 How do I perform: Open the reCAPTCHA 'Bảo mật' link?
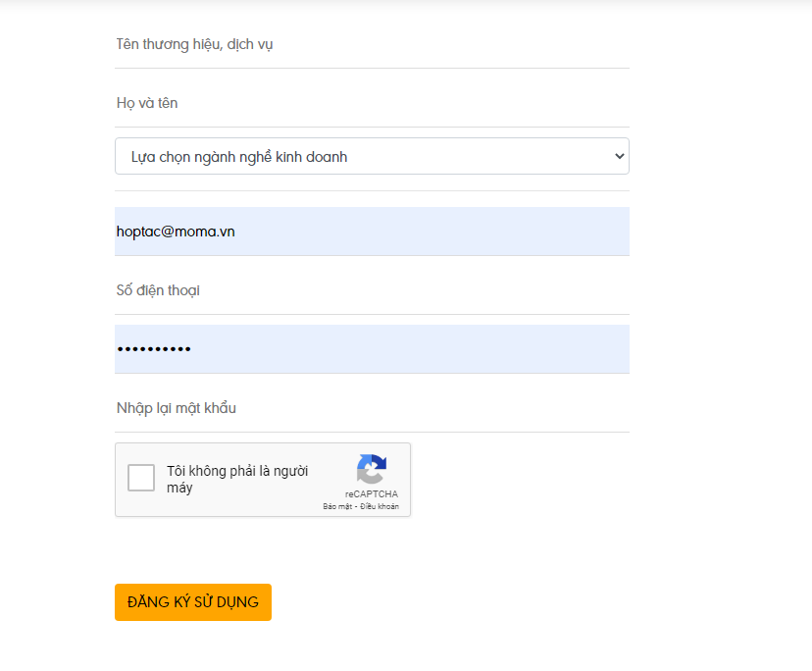coord(337,506)
